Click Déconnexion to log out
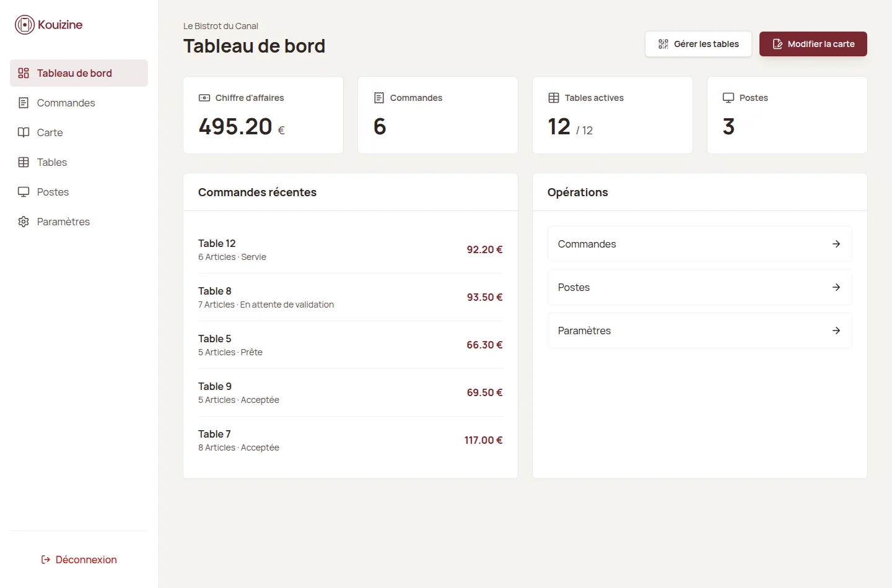The width and height of the screenshot is (892, 588). [79, 560]
